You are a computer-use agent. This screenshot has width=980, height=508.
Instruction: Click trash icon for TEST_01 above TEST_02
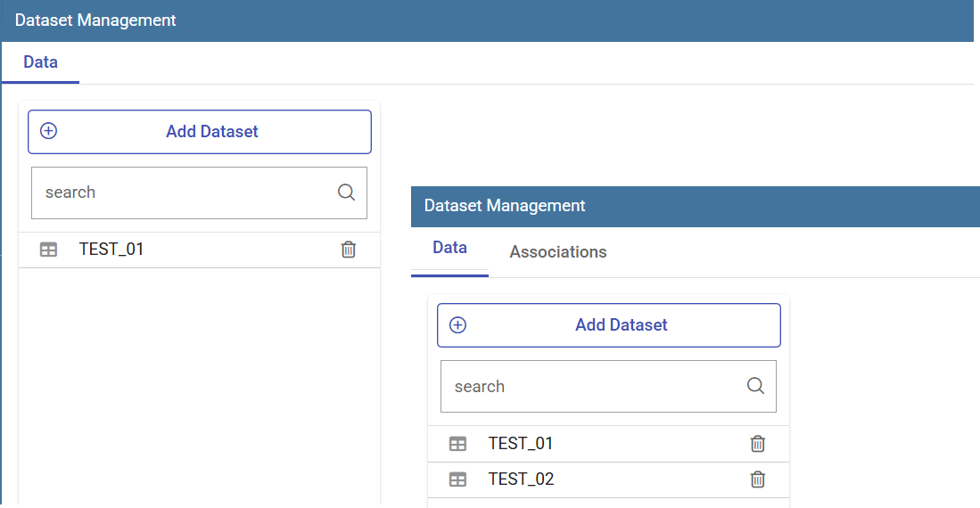[x=757, y=444]
